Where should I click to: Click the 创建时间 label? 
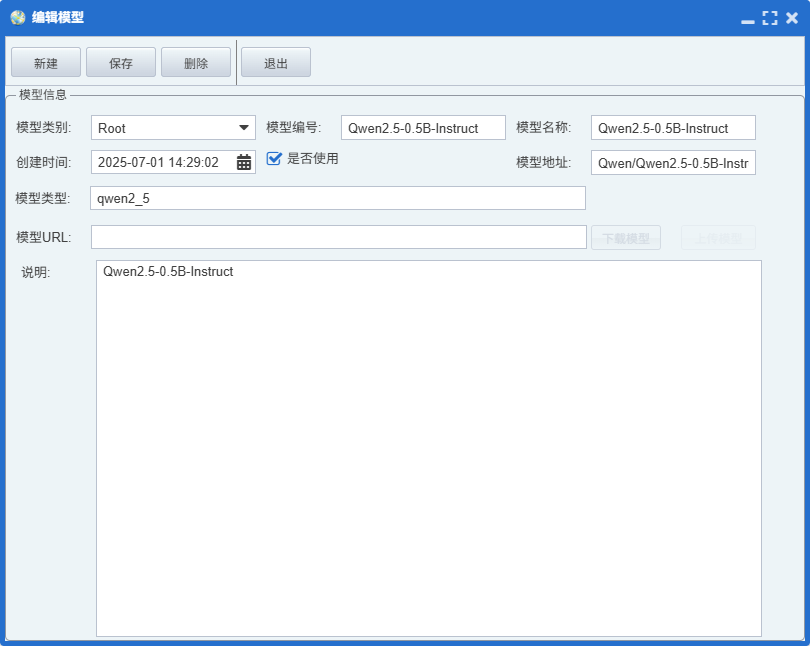click(x=44, y=163)
